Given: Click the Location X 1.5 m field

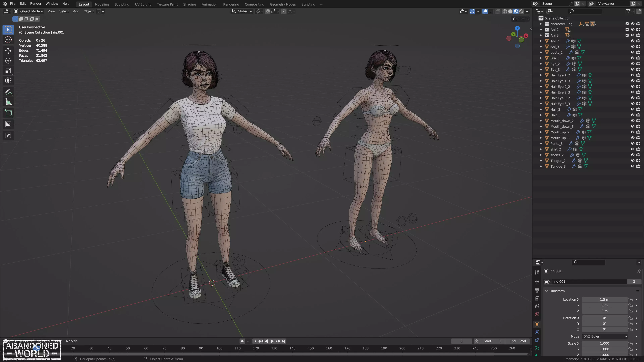Looking at the screenshot, I should [x=604, y=299].
